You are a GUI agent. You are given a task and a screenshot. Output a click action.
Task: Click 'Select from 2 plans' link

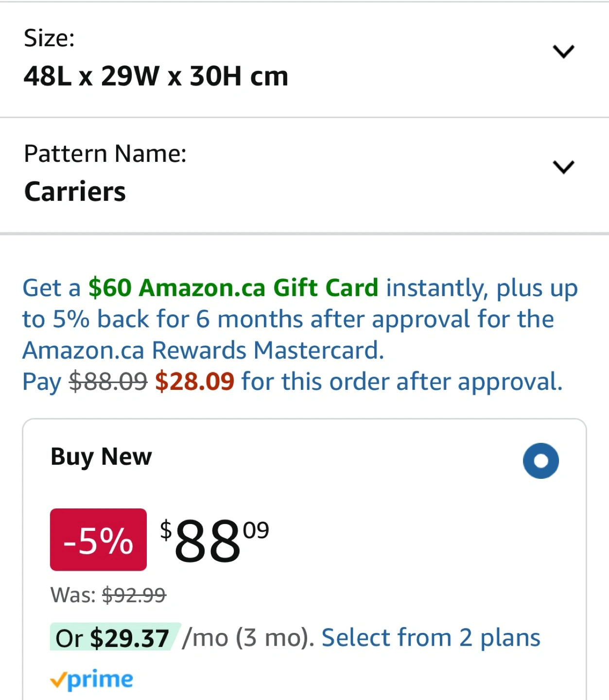tap(431, 637)
